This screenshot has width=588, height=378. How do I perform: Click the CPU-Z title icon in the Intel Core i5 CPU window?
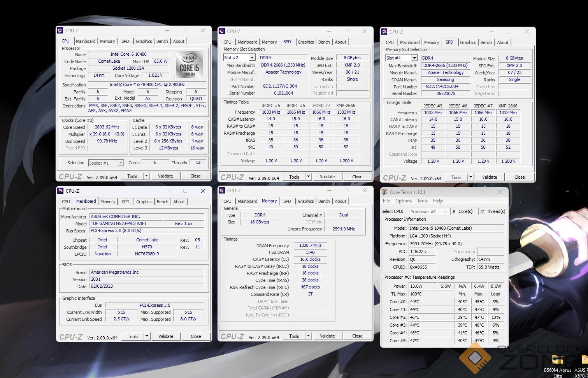[60, 30]
